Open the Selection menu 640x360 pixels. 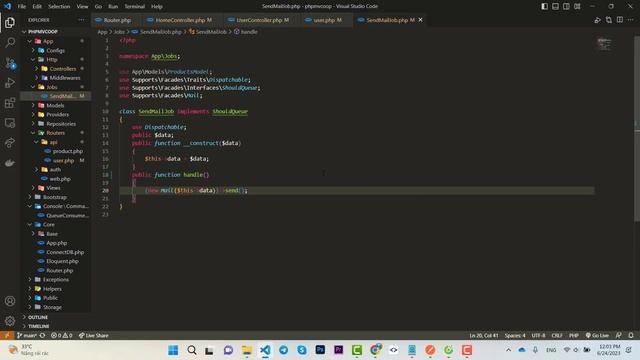pos(59,6)
